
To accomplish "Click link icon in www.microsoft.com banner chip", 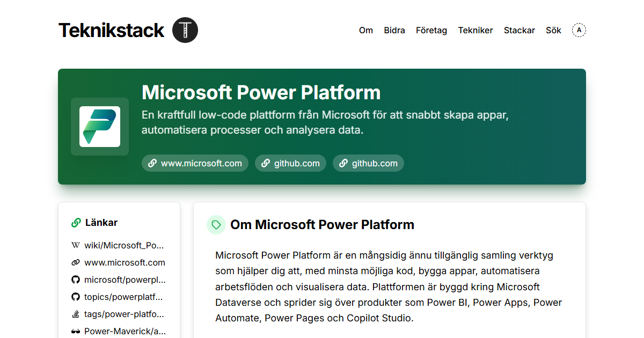I will (152, 163).
